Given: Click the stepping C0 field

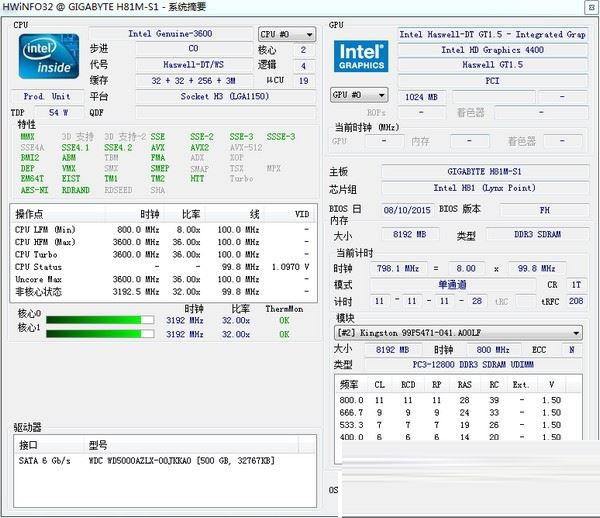Looking at the screenshot, I should point(194,49).
